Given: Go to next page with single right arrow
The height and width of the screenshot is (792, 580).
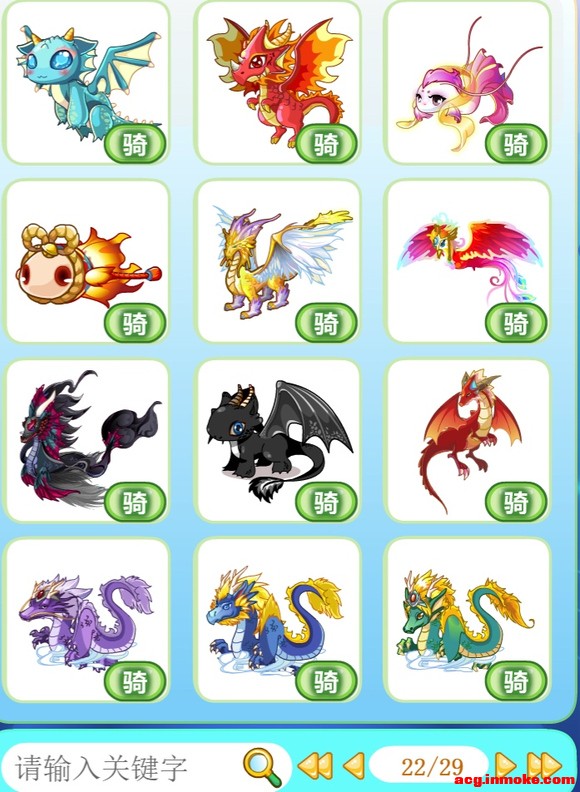Looking at the screenshot, I should click(505, 766).
